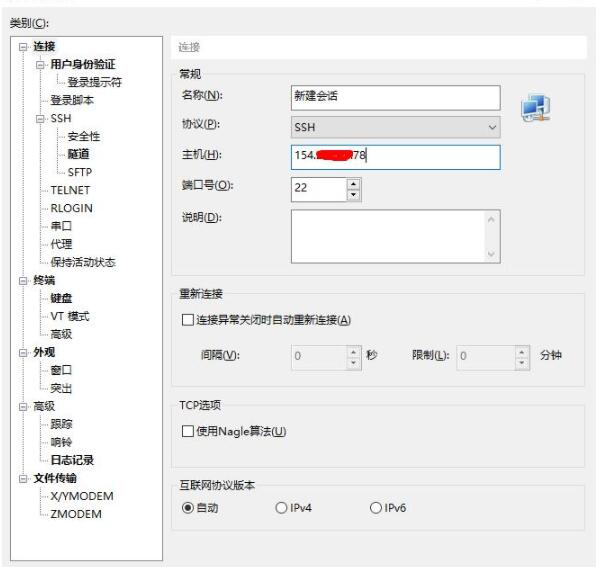Image resolution: width=601 pixels, height=567 pixels.
Task: Click description box scroll-up arrow
Action: [491, 220]
